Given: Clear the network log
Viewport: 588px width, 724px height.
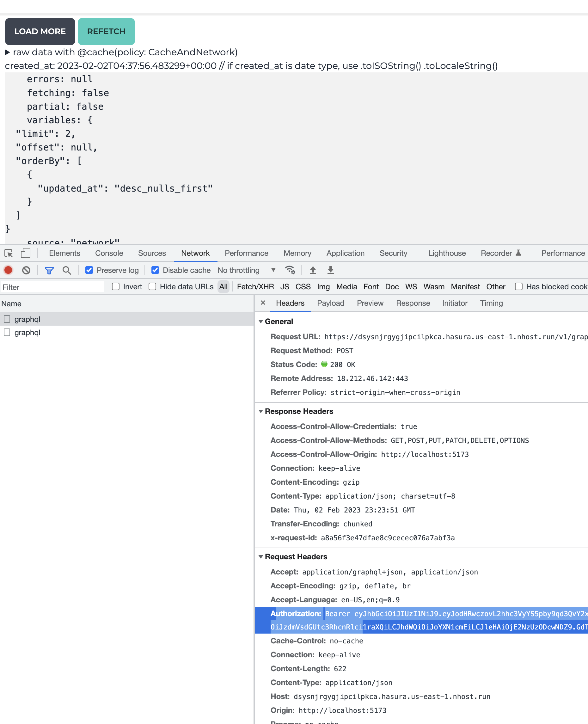Looking at the screenshot, I should [x=26, y=270].
